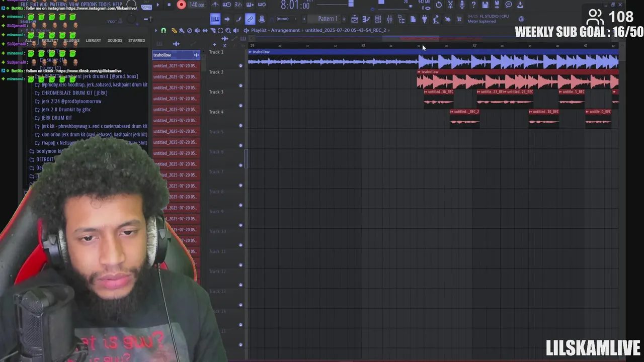Screen dimensions: 644x362
Task: Open the playlist options menu arrow
Action: [x=155, y=31]
